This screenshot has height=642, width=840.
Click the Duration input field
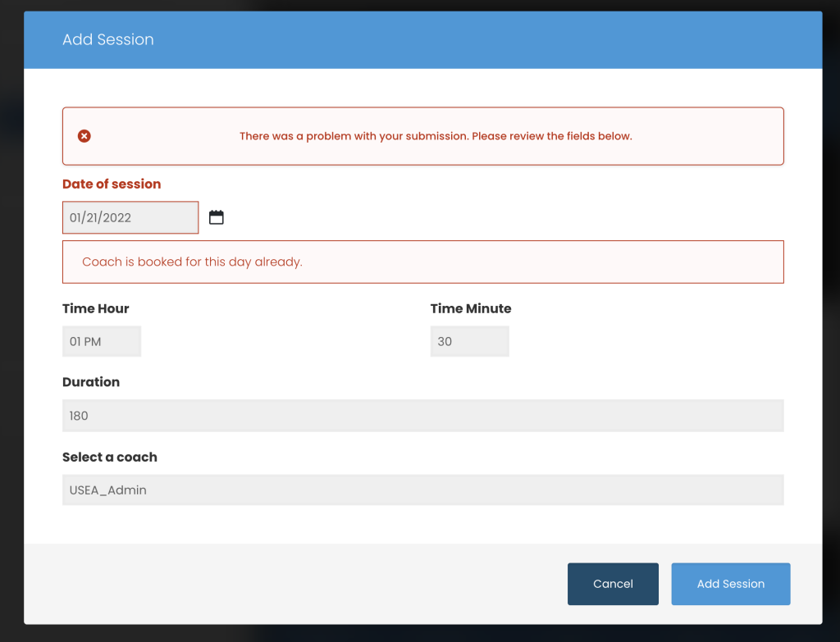click(423, 416)
